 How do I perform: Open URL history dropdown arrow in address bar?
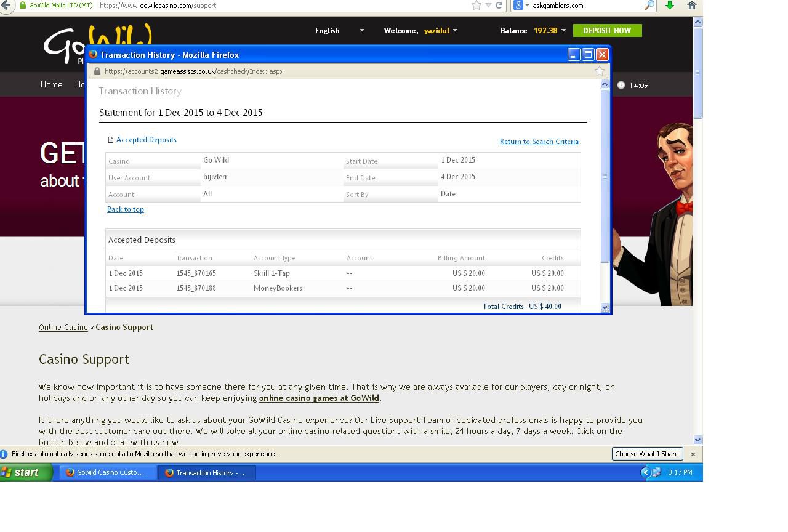click(x=488, y=5)
